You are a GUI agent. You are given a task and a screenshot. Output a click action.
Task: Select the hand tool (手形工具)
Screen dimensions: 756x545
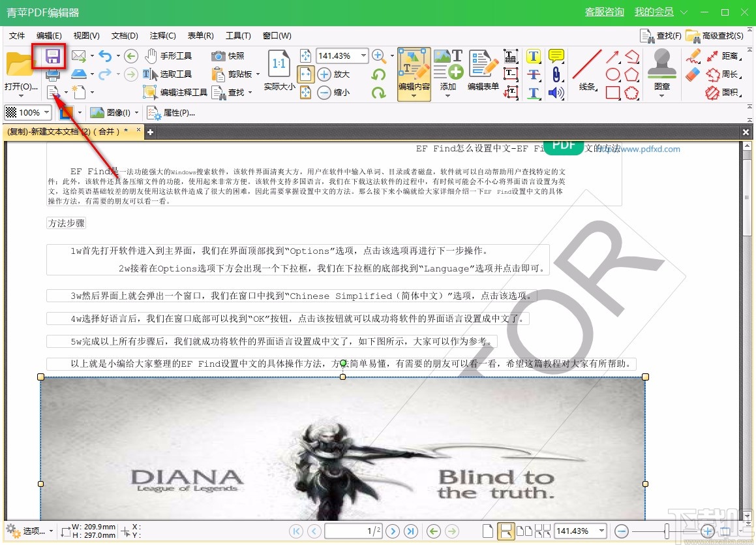click(x=170, y=56)
